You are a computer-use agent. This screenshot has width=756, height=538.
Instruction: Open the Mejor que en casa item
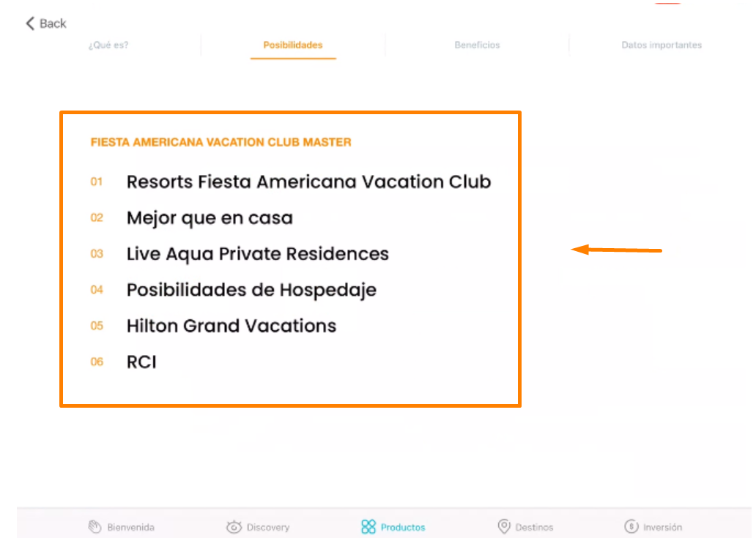click(x=210, y=217)
